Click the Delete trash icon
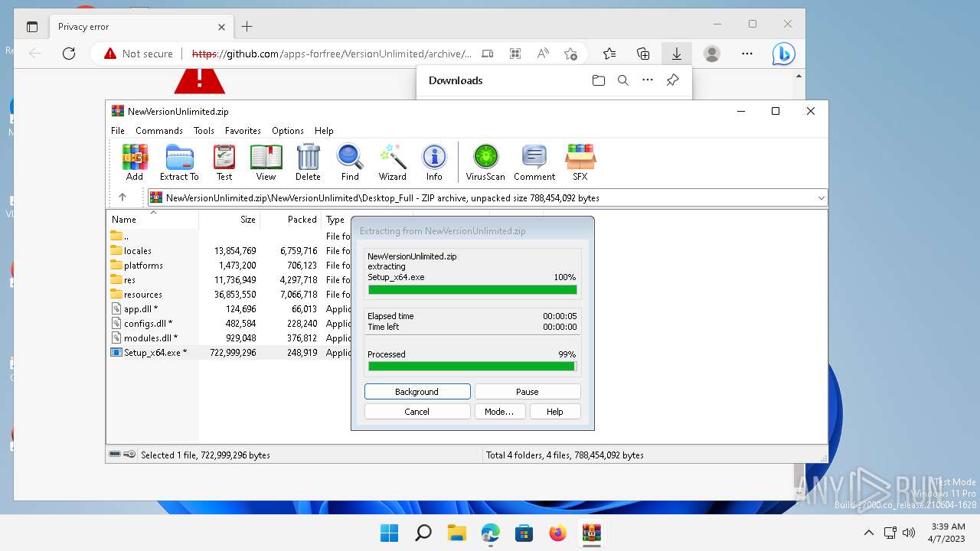Viewport: 980px width, 551px height. [308, 162]
